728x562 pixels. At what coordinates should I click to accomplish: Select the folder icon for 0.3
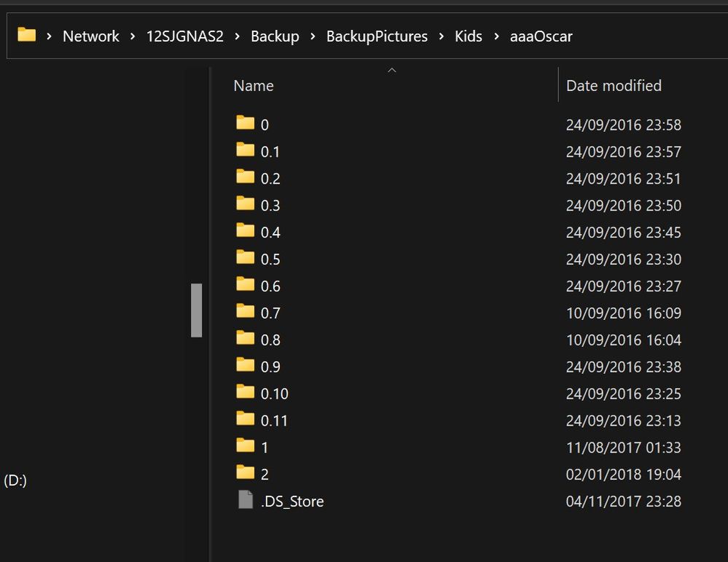coord(246,204)
